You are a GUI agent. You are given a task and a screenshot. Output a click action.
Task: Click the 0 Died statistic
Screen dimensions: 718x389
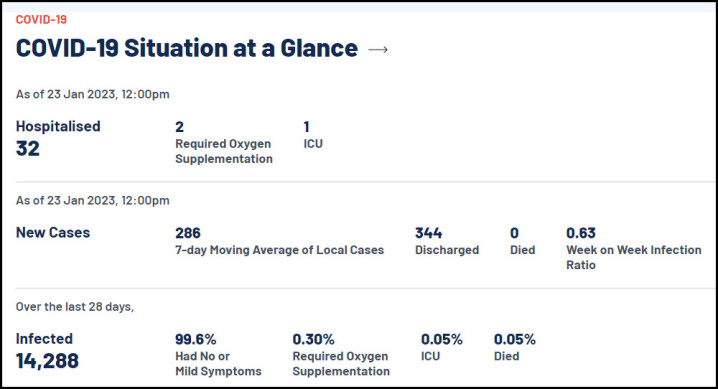[x=515, y=233]
